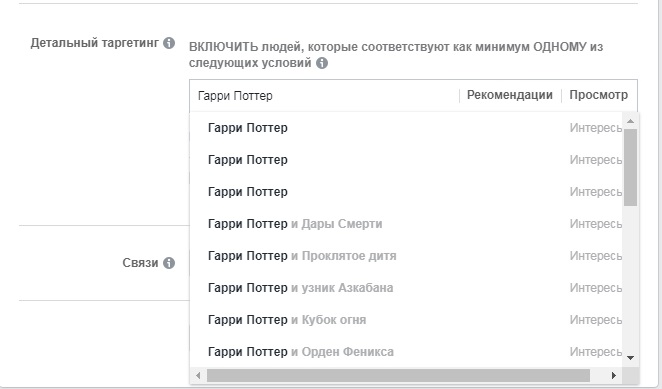
Task: Choose Гарри Поттер и Орден Феникса
Action: pos(407,352)
